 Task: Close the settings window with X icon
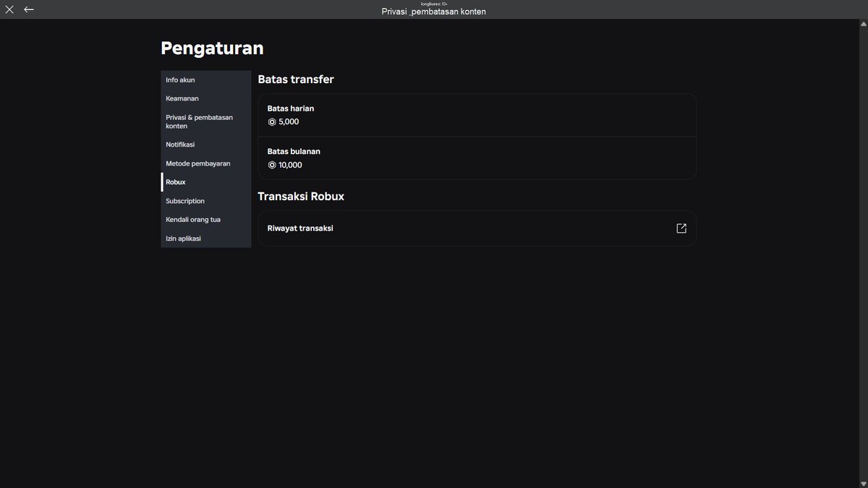tap(9, 9)
